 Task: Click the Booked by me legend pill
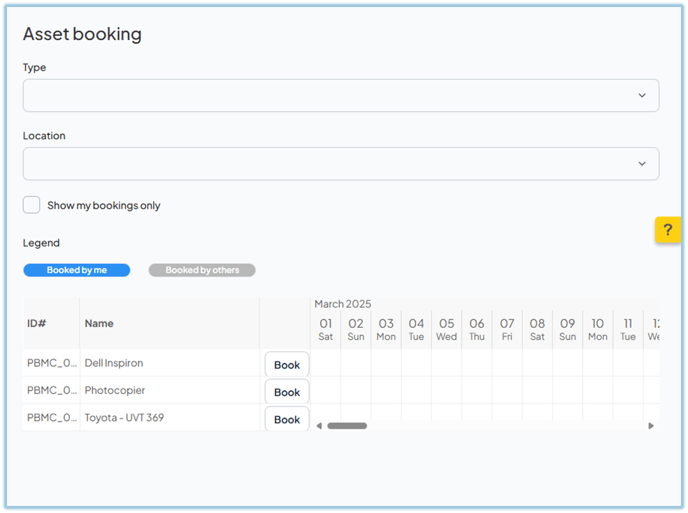coord(77,270)
